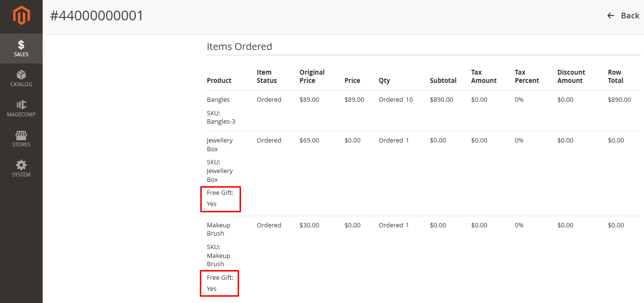Open the Sales menu icon

(x=21, y=45)
